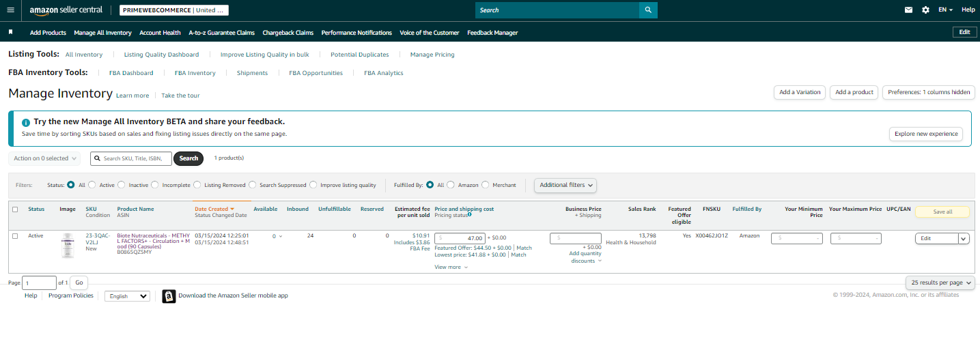Click the dark Search button
This screenshot has height=348, width=980.
point(188,158)
